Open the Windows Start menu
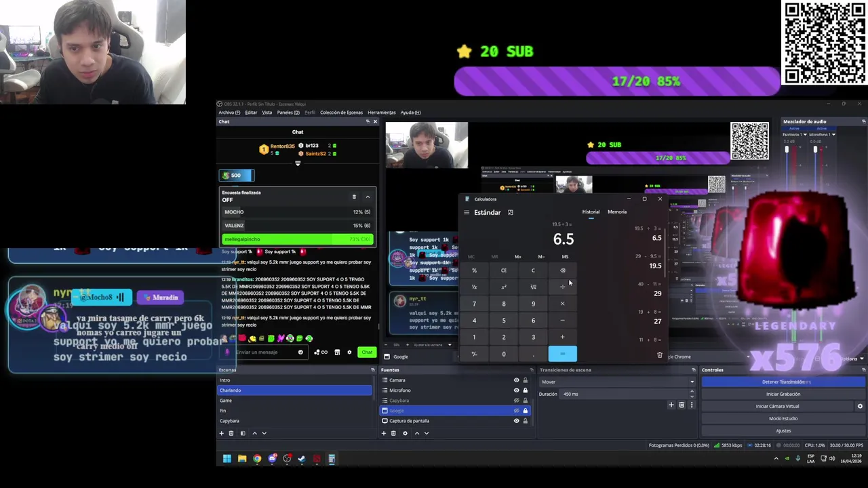The image size is (868, 488). 227,459
